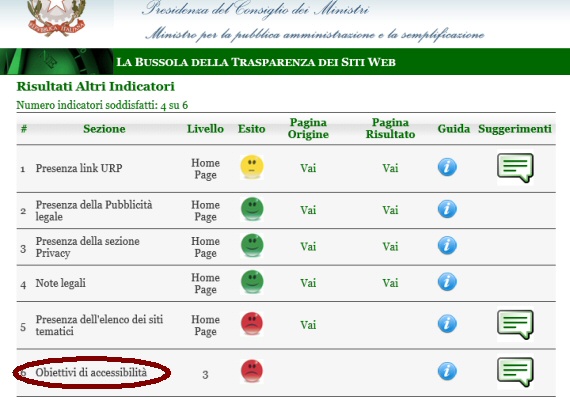
Task: Click info icon in Note legali row
Action: [447, 282]
